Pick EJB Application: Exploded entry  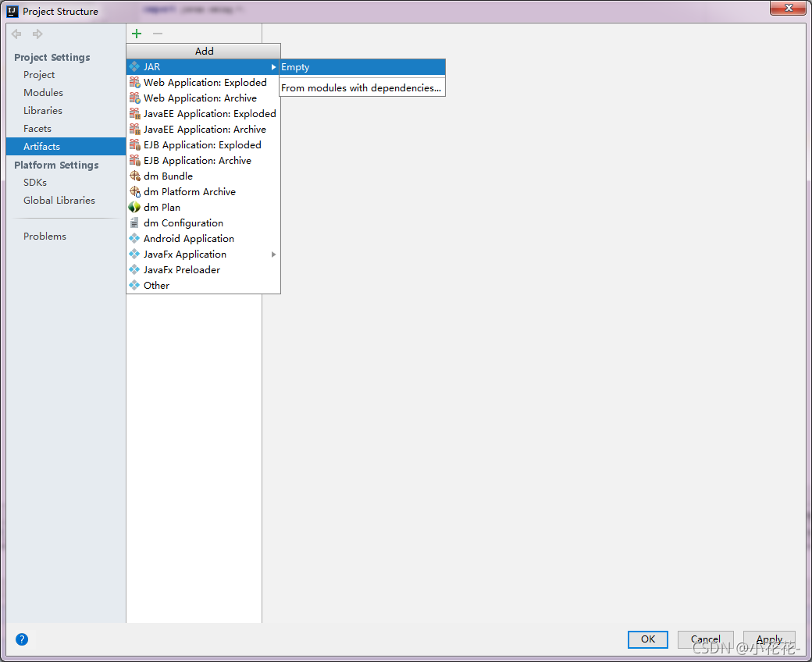[x=203, y=145]
